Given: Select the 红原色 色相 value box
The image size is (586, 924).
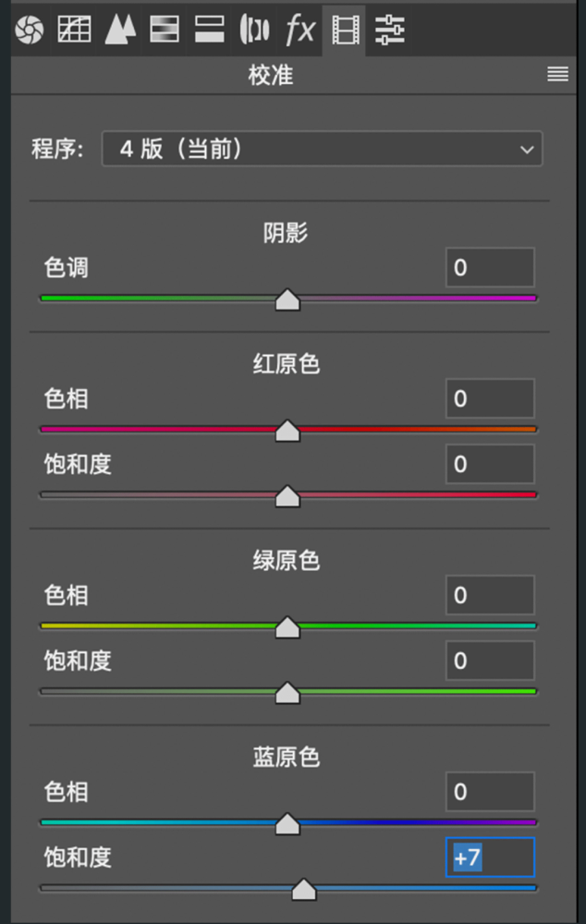Looking at the screenshot, I should pyautogui.click(x=490, y=398).
